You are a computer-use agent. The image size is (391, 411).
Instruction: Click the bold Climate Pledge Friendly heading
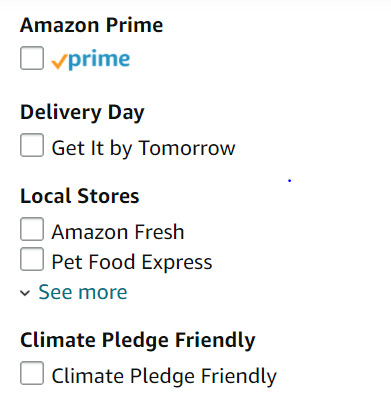[x=138, y=341]
